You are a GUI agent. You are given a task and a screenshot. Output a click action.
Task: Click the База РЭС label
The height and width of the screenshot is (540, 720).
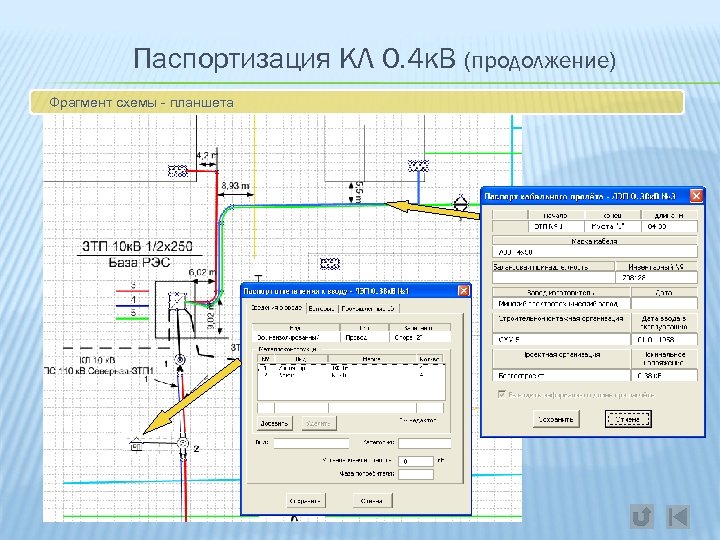click(x=139, y=263)
